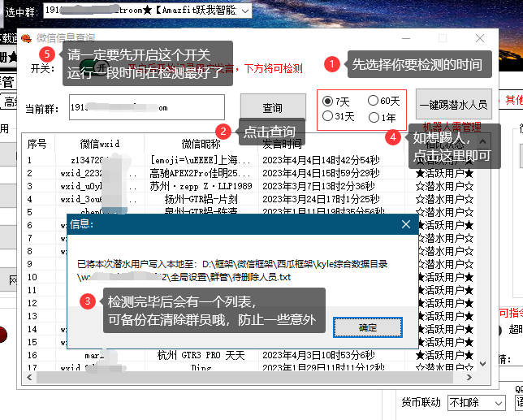Select nickname 苏州·zepp Z·LLP1989
The image size is (523, 420).
(201, 186)
